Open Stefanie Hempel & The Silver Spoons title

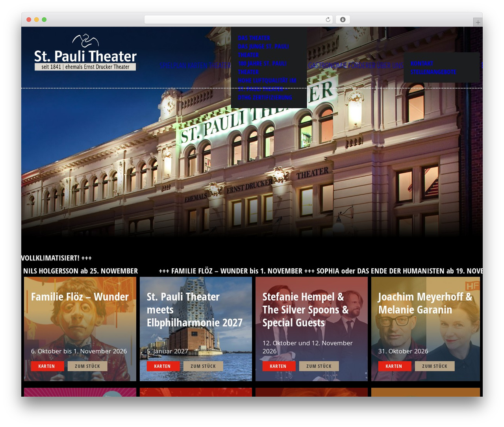pyautogui.click(x=306, y=310)
